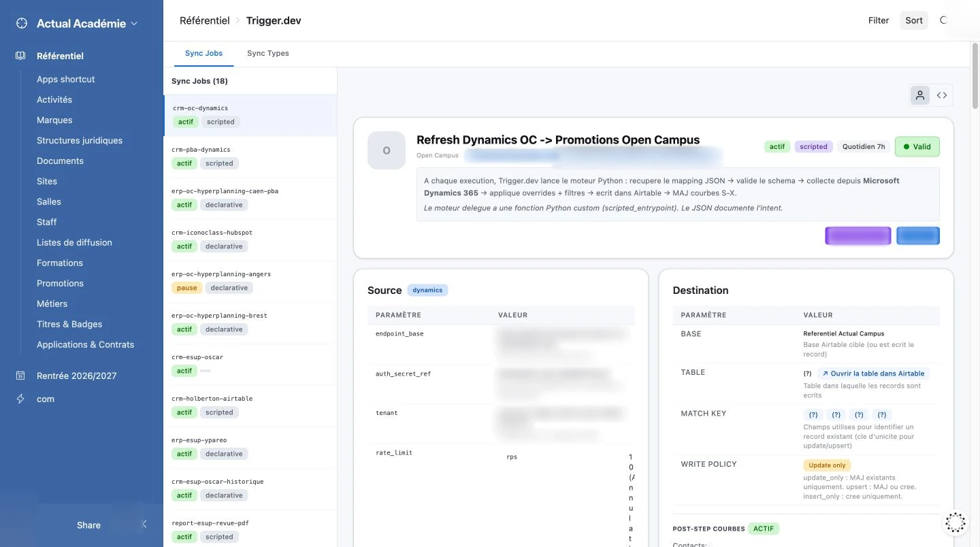Select the erp-oc-hyperplanning-angers sync job
This screenshot has width=980, height=547.
[x=250, y=282]
